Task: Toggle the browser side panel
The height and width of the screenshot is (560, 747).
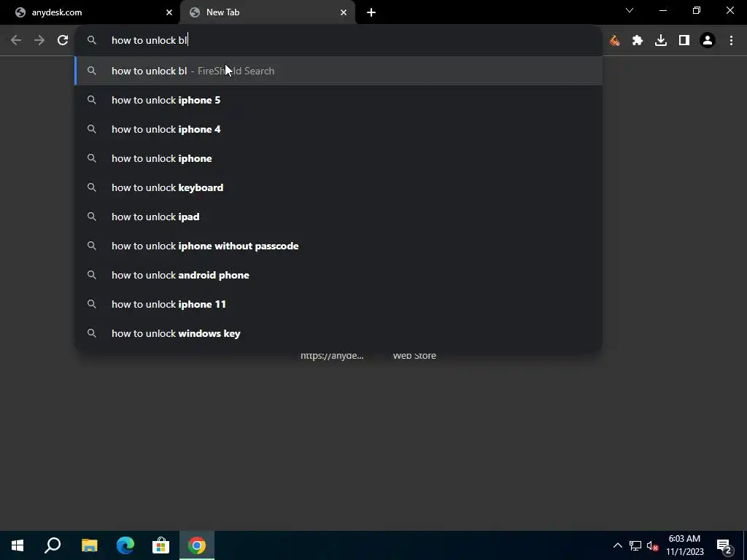Action: [684, 41]
